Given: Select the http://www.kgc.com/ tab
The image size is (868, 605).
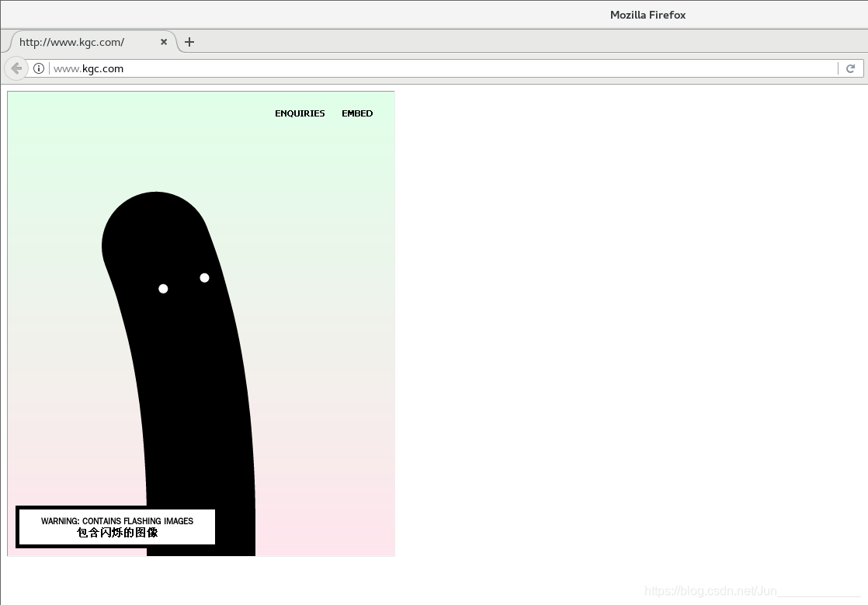Looking at the screenshot, I should (x=93, y=42).
